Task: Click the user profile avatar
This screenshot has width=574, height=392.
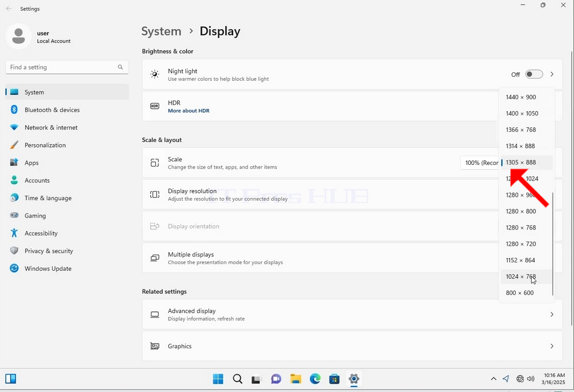Action: coord(18,36)
